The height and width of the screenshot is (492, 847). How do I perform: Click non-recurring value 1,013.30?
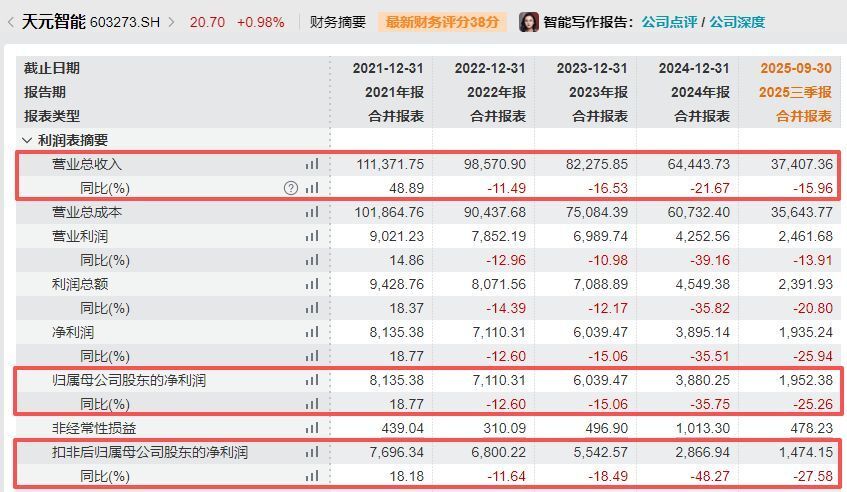click(702, 428)
